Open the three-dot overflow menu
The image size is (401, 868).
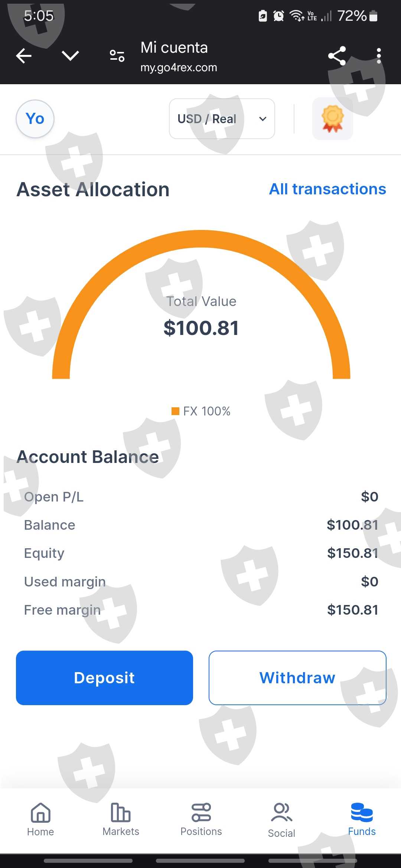[x=378, y=56]
